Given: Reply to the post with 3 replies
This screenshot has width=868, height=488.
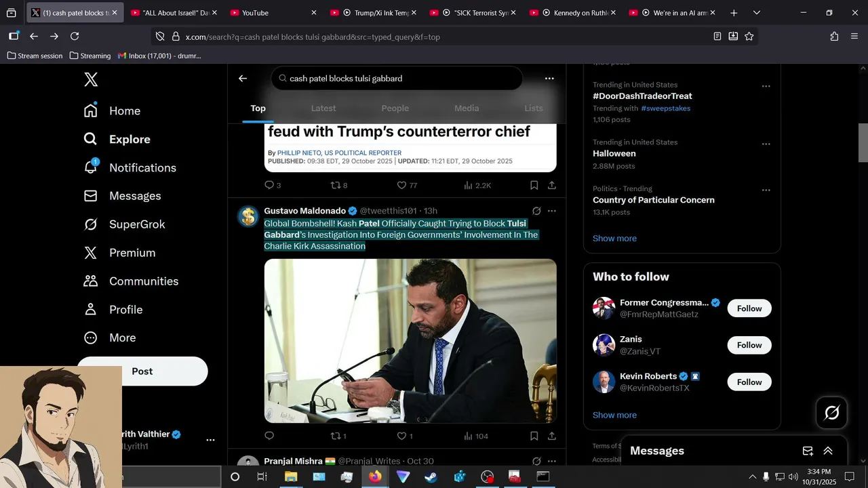Looking at the screenshot, I should point(272,185).
